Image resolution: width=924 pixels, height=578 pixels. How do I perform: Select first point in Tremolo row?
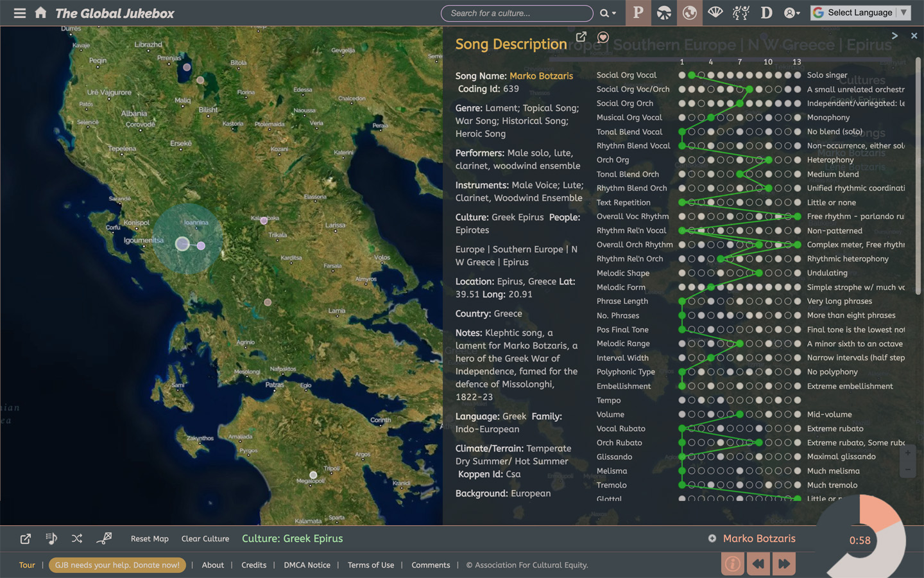682,485
